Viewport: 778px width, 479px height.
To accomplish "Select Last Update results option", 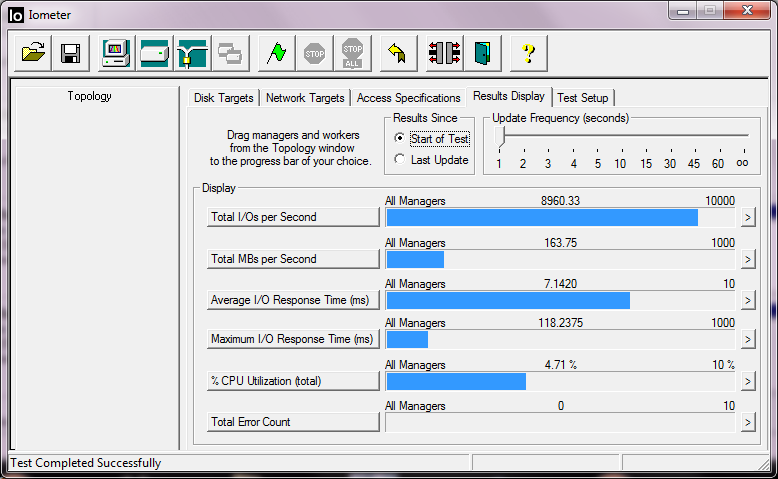I will click(431, 160).
